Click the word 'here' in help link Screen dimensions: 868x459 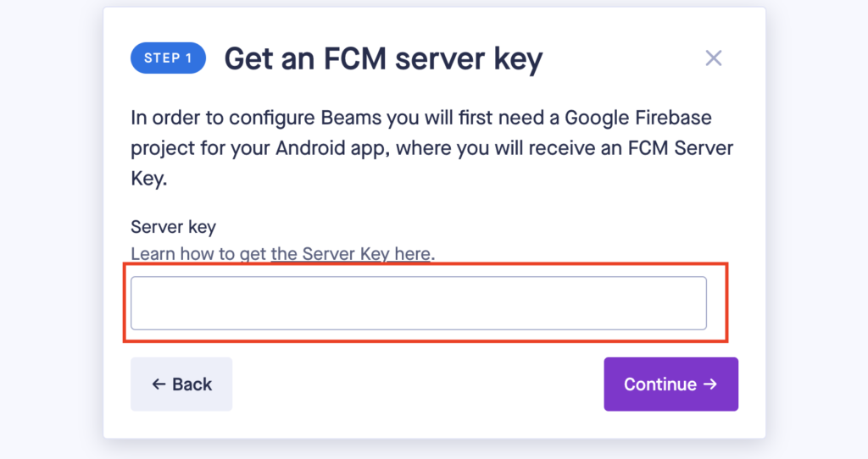[x=413, y=254]
